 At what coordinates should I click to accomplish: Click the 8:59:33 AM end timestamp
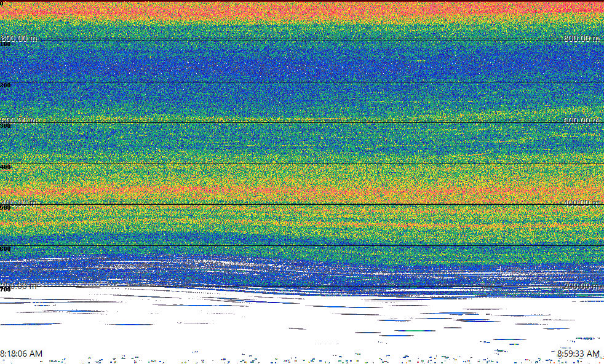[x=578, y=354]
